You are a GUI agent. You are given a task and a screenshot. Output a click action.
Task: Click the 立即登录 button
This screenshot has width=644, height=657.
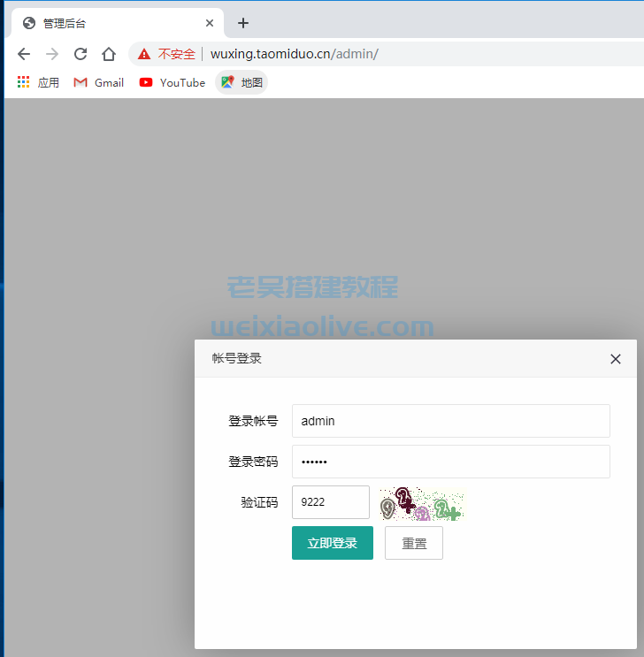click(333, 543)
